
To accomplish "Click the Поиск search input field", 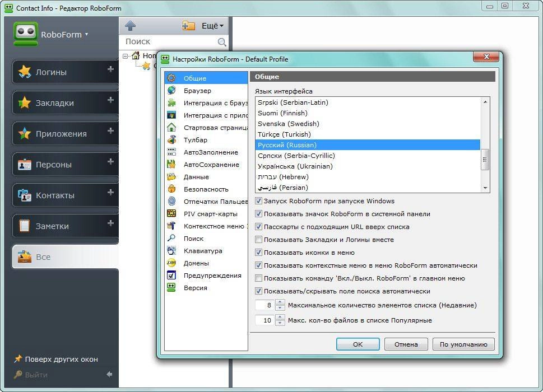I will tap(170, 41).
